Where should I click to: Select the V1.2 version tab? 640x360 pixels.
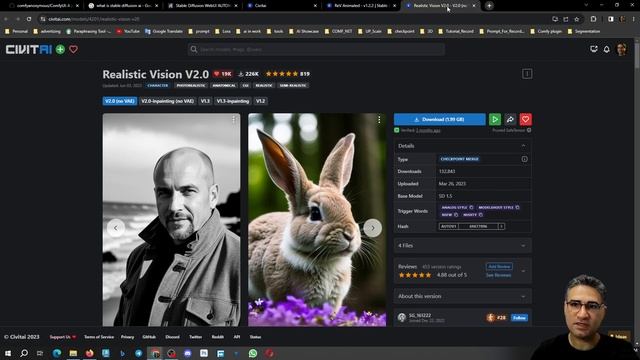[x=260, y=101]
